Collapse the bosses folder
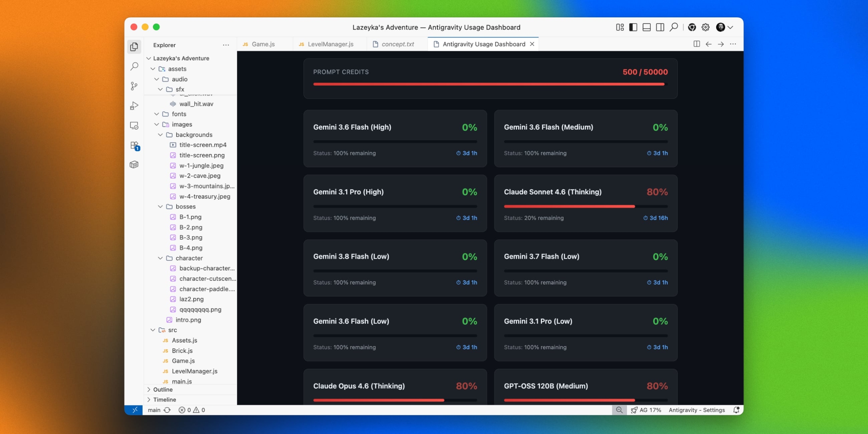Viewport: 868px width, 434px height. [x=160, y=207]
